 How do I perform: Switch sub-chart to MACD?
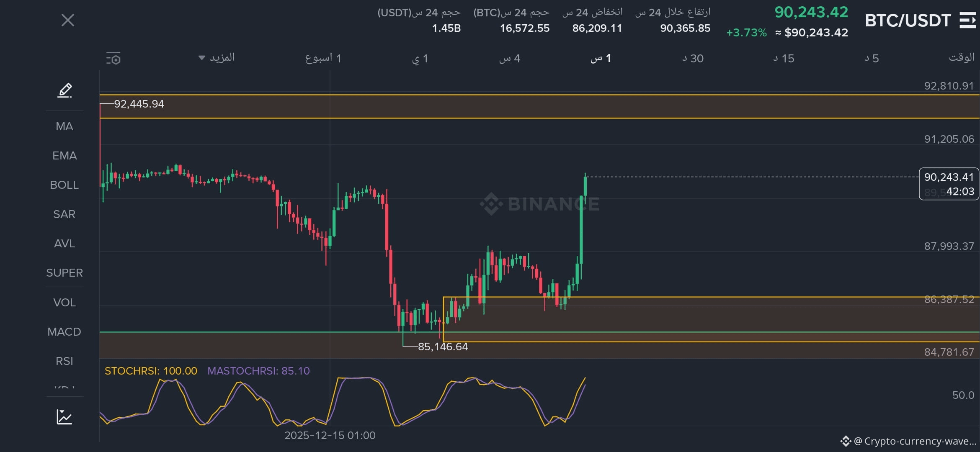(64, 332)
